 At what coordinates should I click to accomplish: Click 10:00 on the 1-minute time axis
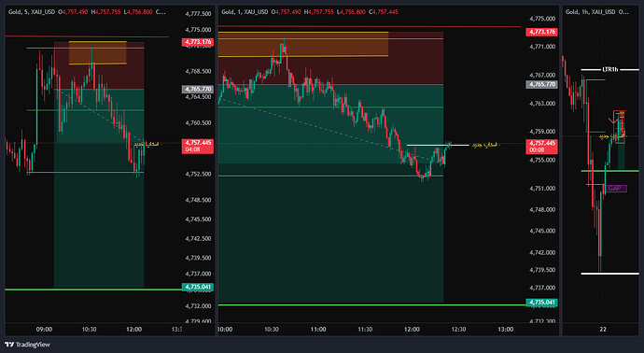click(x=225, y=330)
